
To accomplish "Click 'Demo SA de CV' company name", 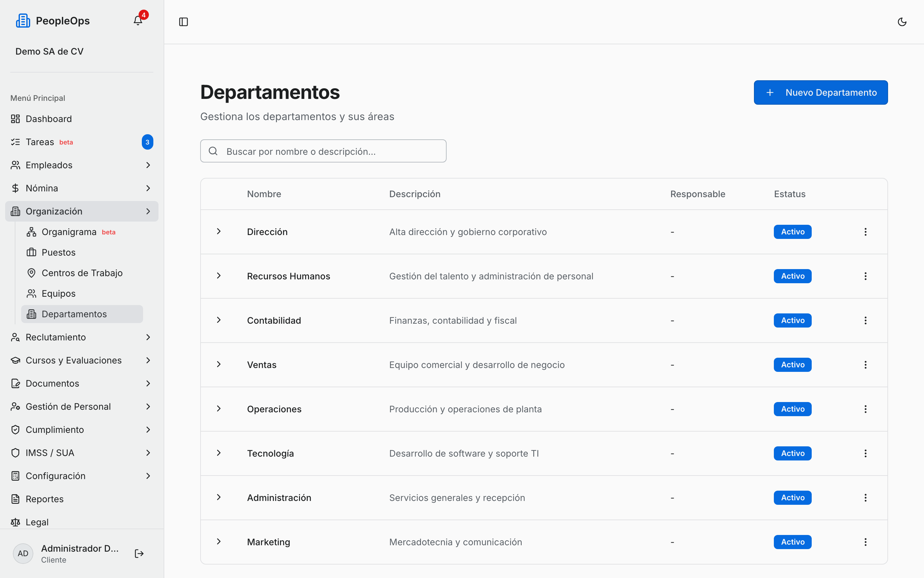I will [49, 52].
